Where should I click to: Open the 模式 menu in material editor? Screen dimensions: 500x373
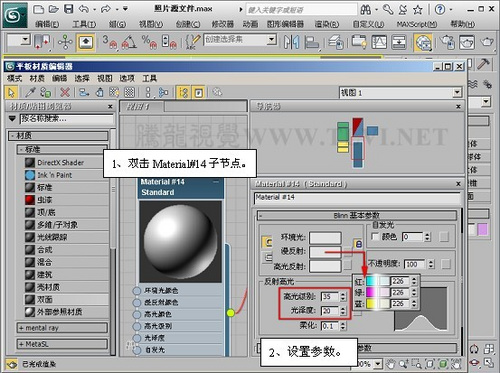click(14, 78)
